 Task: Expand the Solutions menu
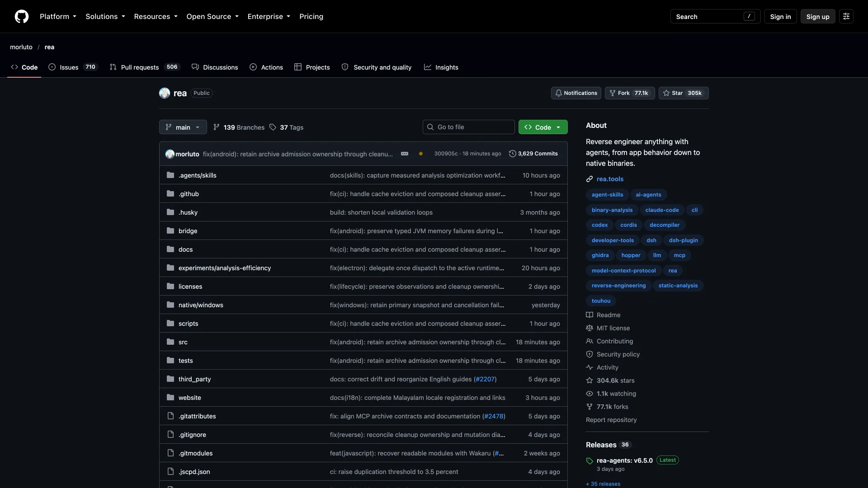click(x=105, y=16)
